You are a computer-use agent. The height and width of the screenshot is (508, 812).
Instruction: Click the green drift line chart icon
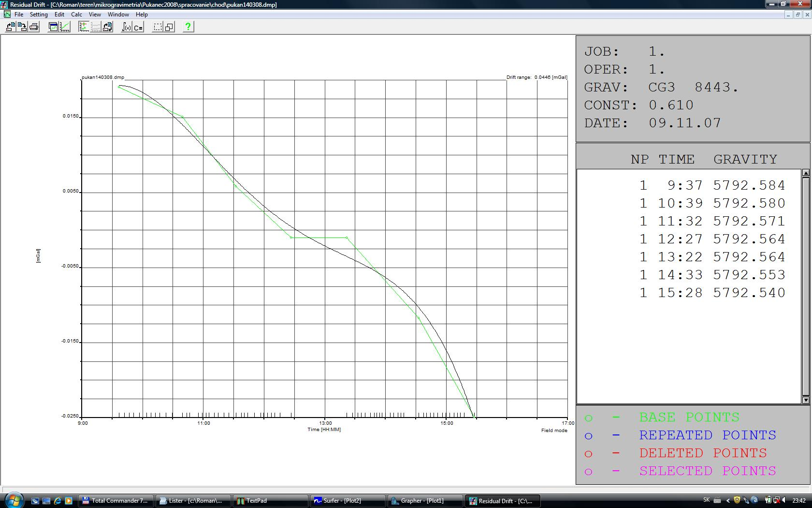click(x=65, y=27)
